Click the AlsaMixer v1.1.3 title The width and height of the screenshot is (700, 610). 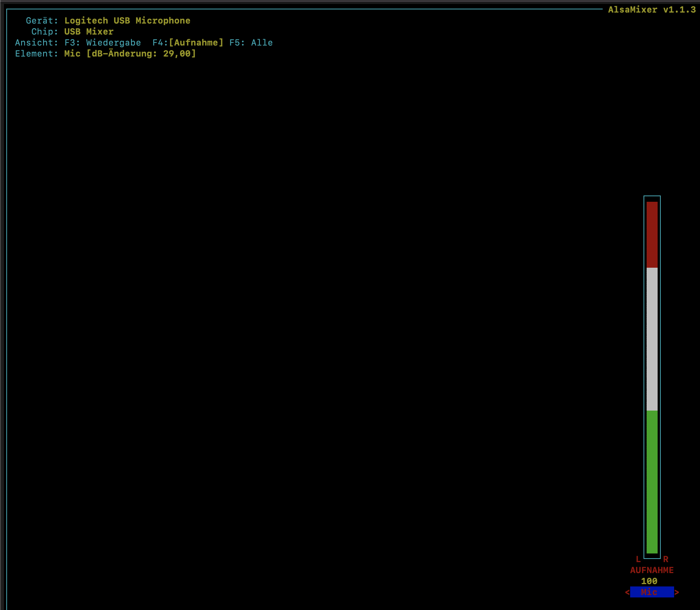(652, 10)
